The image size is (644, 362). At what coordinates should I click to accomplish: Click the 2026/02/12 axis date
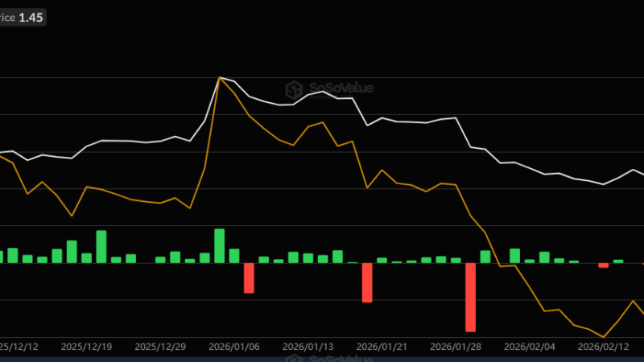(603, 347)
